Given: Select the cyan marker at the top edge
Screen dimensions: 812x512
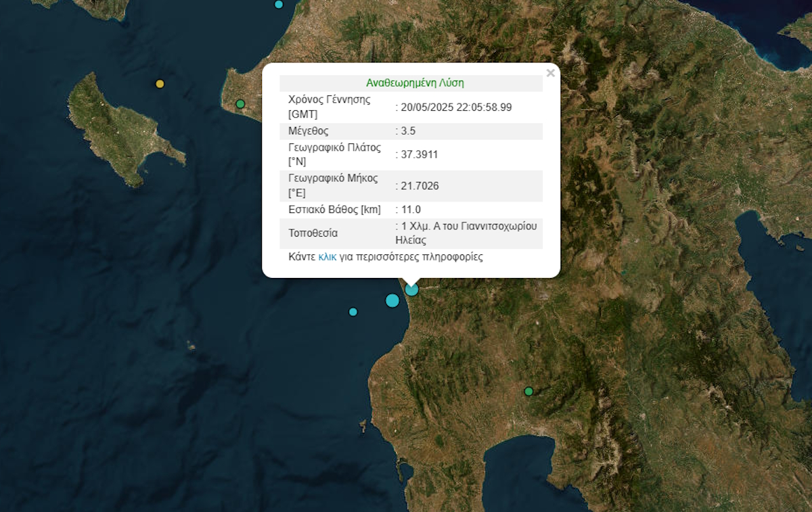Looking at the screenshot, I should (x=279, y=4).
